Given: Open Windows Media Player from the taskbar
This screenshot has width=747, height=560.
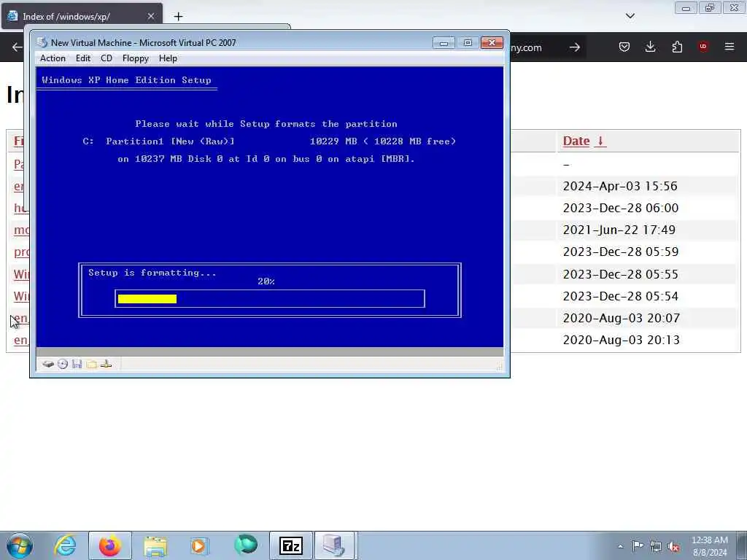Looking at the screenshot, I should (199, 545).
